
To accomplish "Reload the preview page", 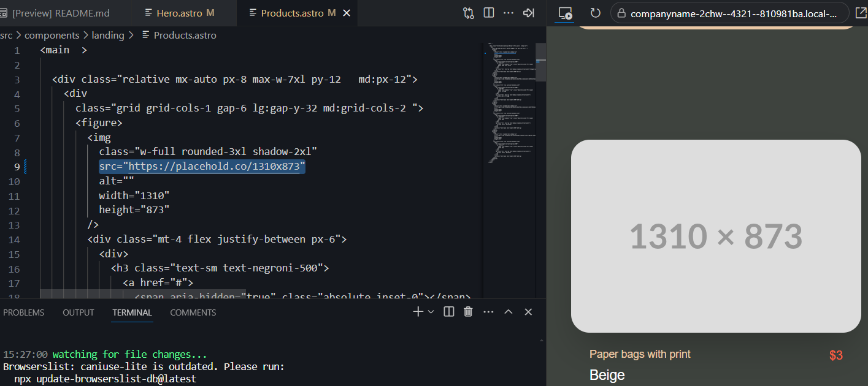I will click(x=595, y=13).
